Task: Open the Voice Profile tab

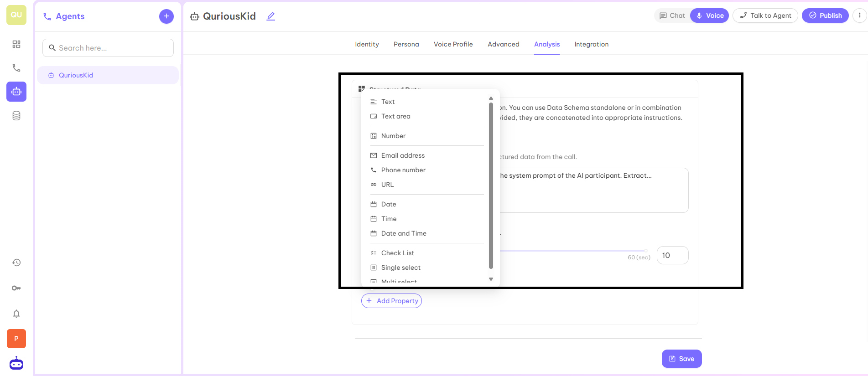Action: point(453,44)
